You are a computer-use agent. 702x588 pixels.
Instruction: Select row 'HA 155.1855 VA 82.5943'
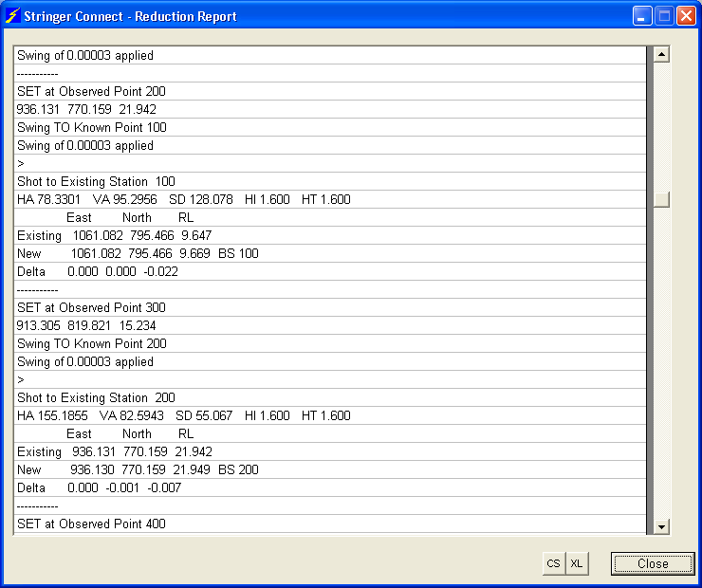point(330,415)
